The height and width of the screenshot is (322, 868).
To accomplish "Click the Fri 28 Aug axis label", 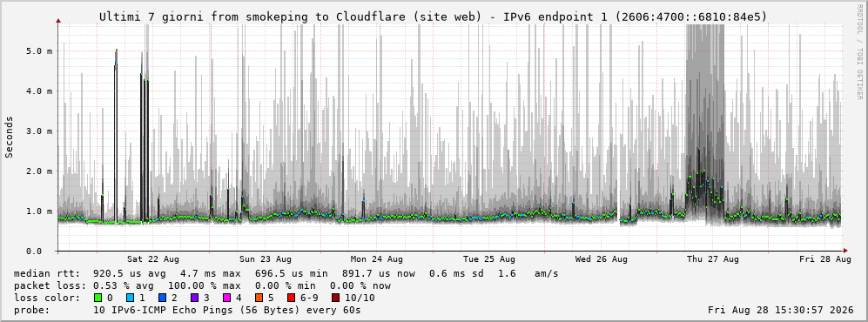I will click(x=824, y=259).
